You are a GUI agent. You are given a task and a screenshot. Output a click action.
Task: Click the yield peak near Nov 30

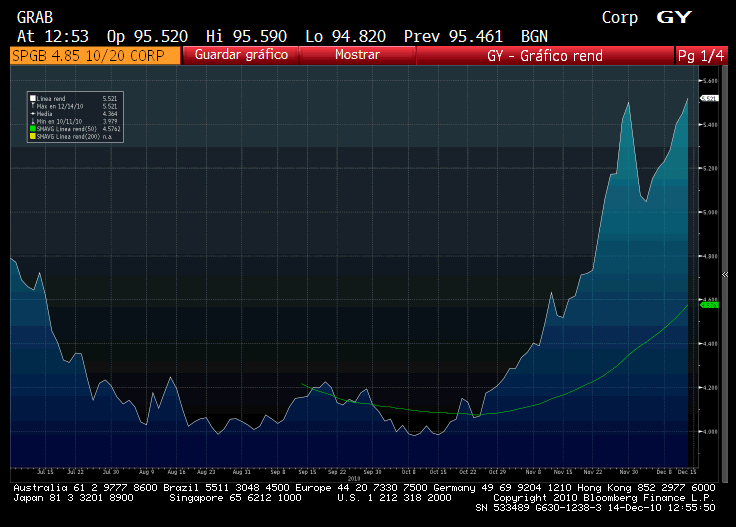pos(628,103)
